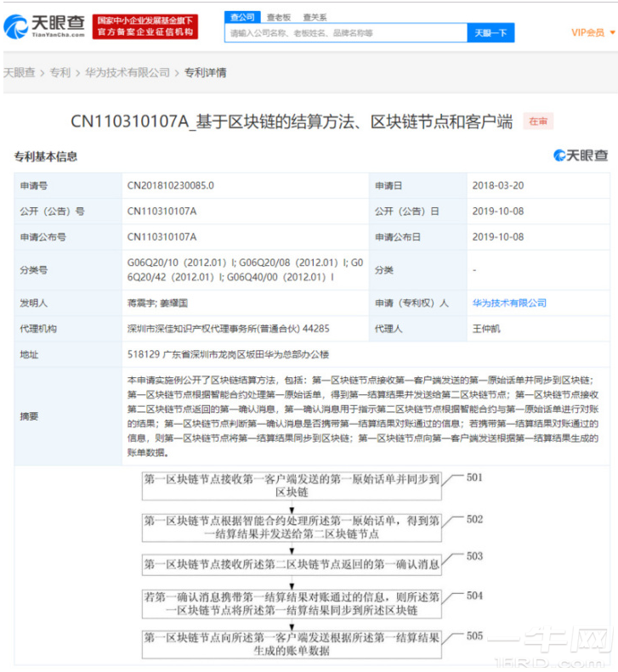Image resolution: width=618 pixels, height=672 pixels.
Task: Click the 专利基本信息 section heading
Action: tap(45, 156)
